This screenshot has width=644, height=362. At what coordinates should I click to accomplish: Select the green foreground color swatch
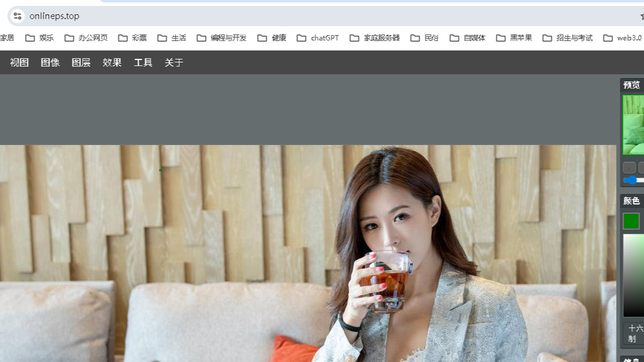click(630, 221)
